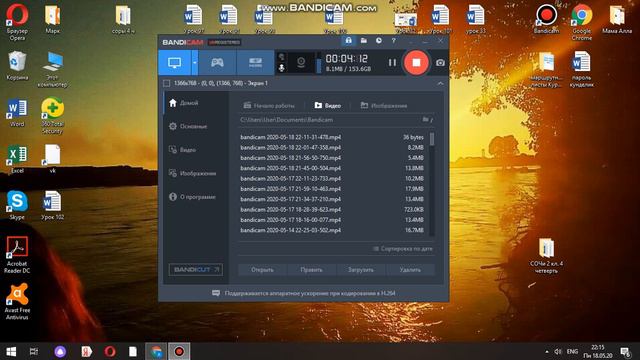Open Bandicam desktop shortcut icon
The image size is (640, 360).
tap(547, 18)
